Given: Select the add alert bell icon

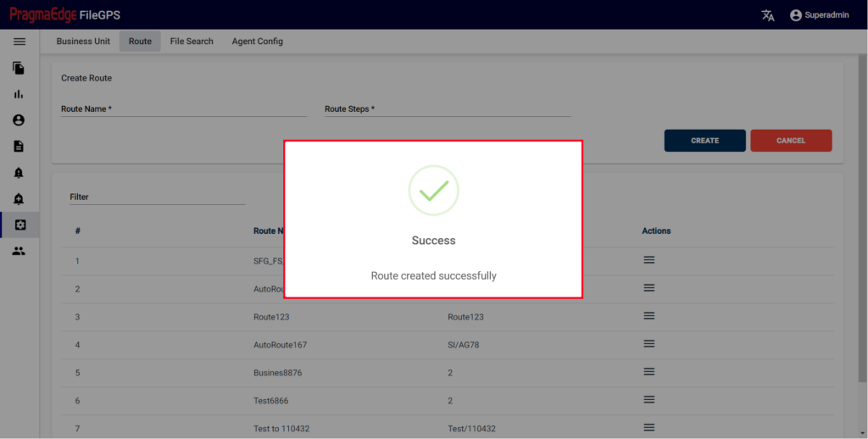Looking at the screenshot, I should pyautogui.click(x=19, y=199).
